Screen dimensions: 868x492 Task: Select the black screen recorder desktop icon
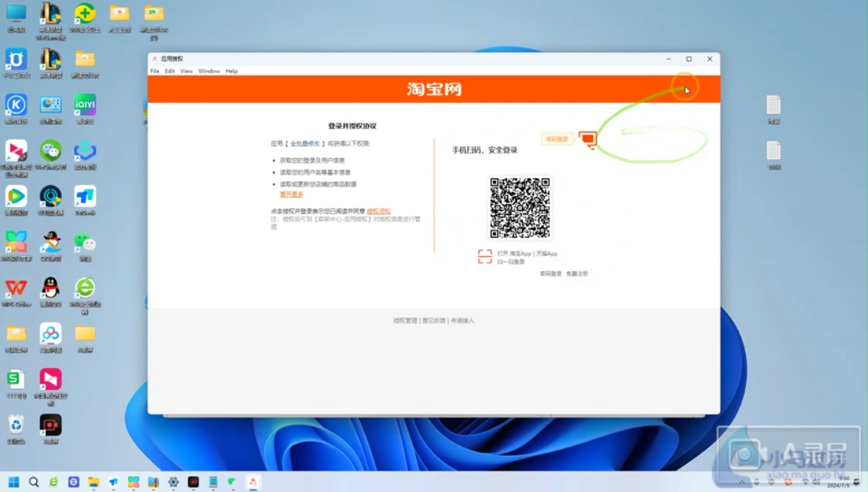51,429
